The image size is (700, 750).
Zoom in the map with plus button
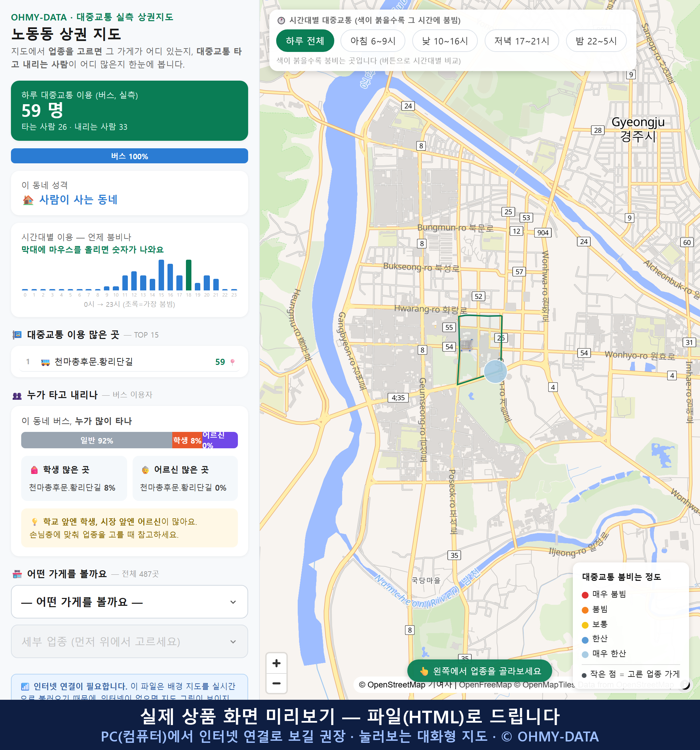tap(276, 663)
